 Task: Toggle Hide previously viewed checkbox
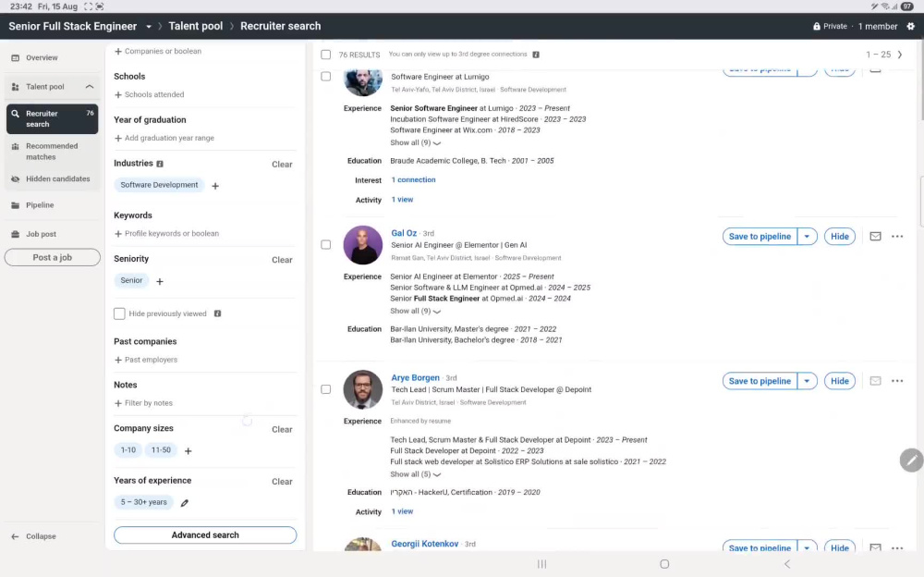coord(119,313)
